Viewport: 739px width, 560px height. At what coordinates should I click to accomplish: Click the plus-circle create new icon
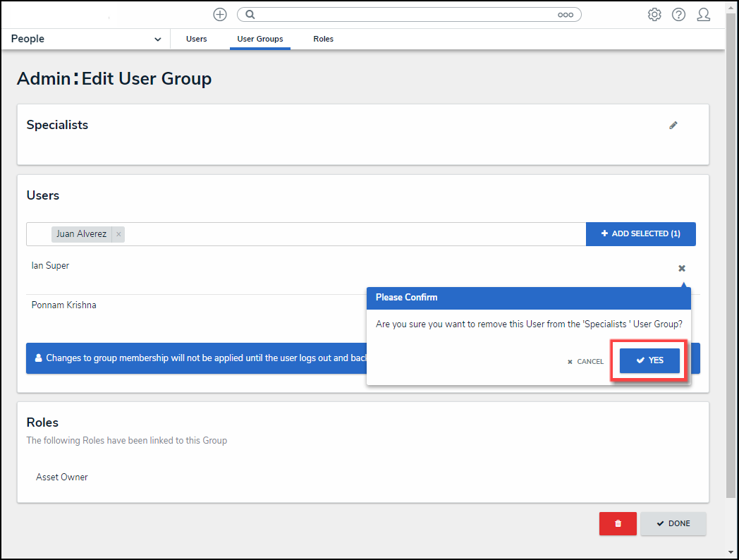pyautogui.click(x=220, y=14)
